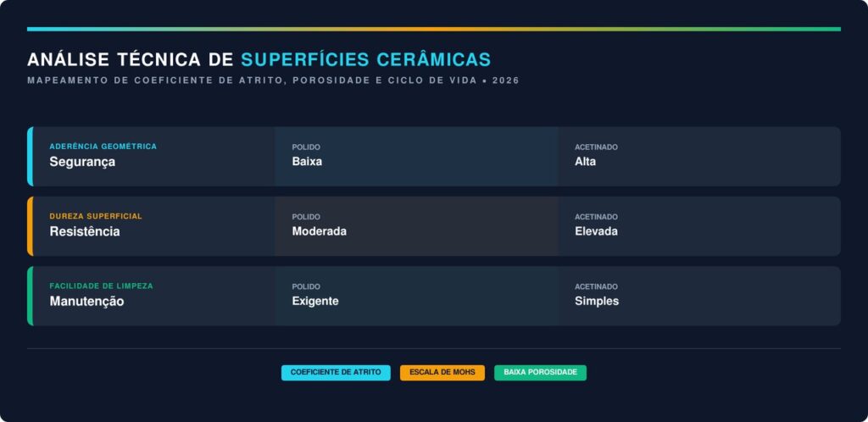
Task: Click the Superfícies Cerâmicas title text
Action: click(365, 60)
